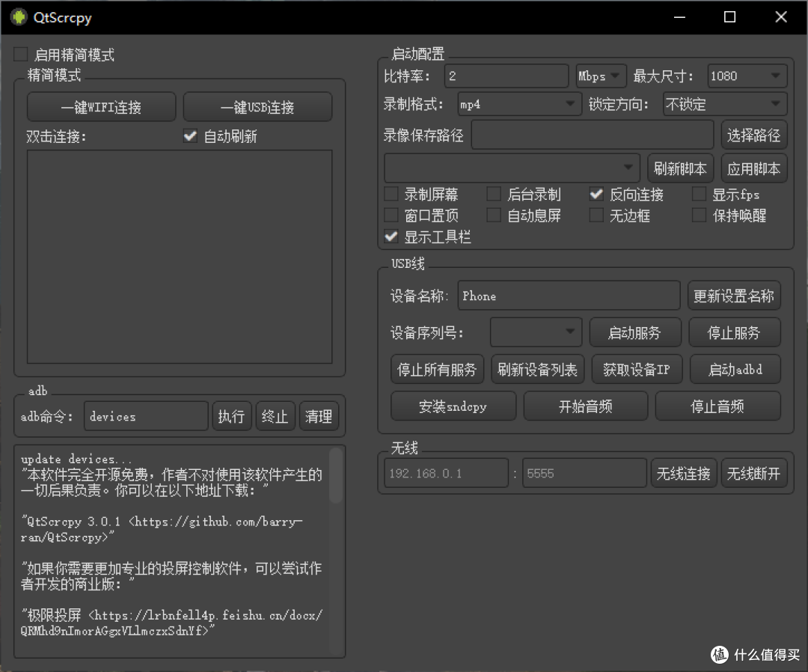Click the log output scrollbar

pyautogui.click(x=335, y=475)
